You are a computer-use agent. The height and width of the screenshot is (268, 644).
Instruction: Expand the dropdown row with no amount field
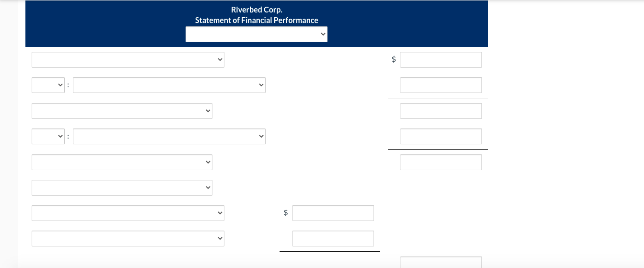(122, 187)
